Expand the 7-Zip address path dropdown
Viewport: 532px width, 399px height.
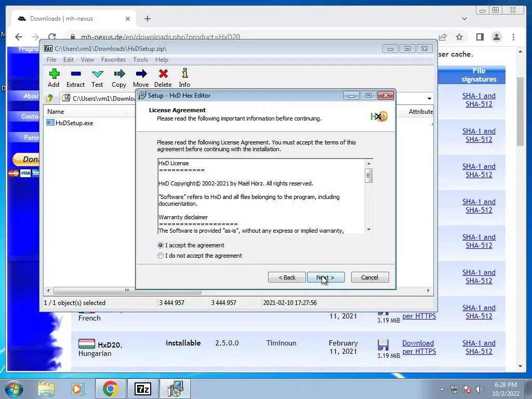(x=429, y=98)
